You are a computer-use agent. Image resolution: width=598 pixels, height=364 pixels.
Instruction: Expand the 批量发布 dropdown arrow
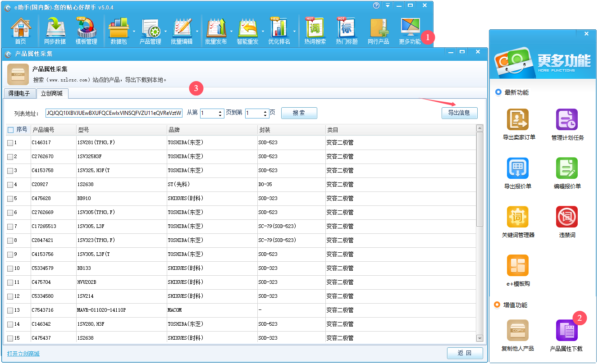coord(231,32)
